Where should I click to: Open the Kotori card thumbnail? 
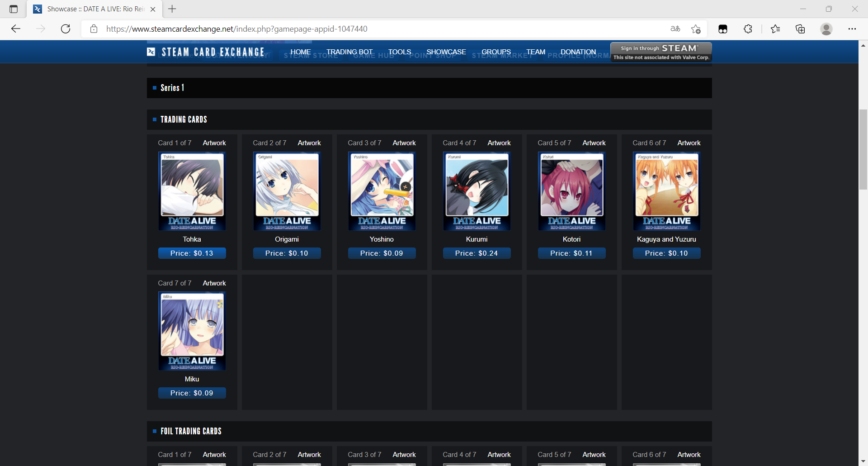pyautogui.click(x=572, y=191)
